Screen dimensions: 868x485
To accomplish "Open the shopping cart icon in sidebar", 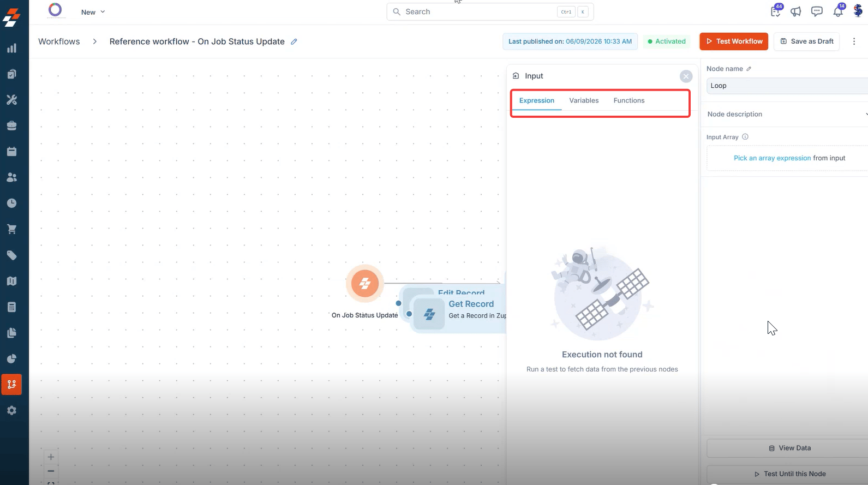I will [11, 229].
